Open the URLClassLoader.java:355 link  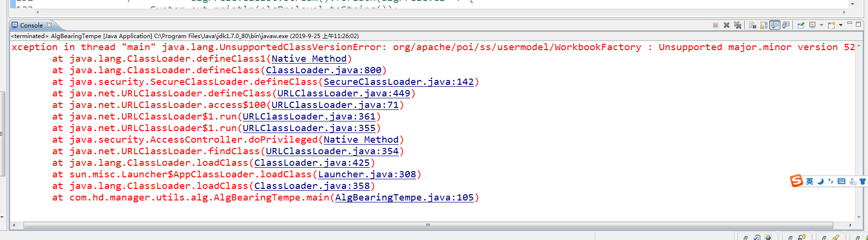309,128
